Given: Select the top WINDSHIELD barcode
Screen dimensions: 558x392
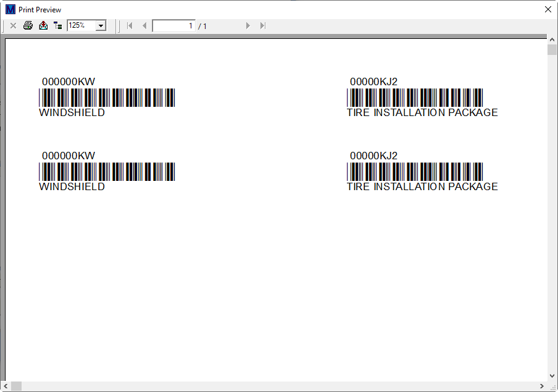Looking at the screenshot, I should tap(107, 98).
